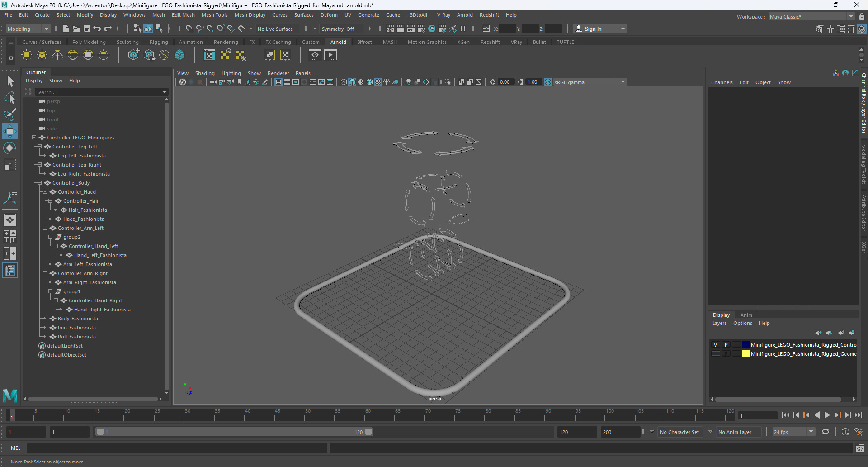
Task: Select the Move tool in toolbox
Action: tap(10, 132)
